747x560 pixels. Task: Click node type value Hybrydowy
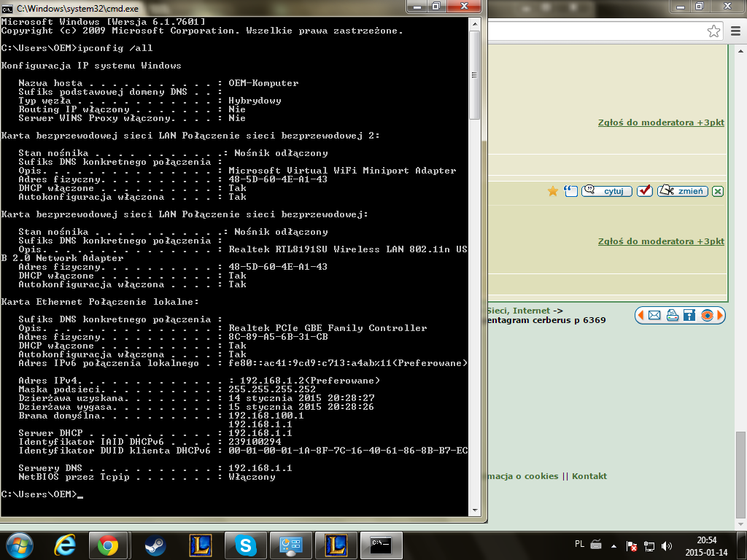(x=255, y=101)
